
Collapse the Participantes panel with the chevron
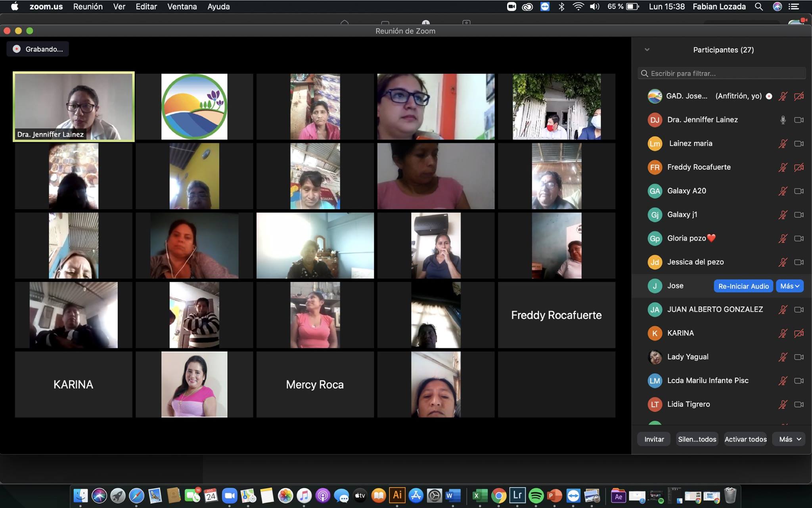pos(647,50)
